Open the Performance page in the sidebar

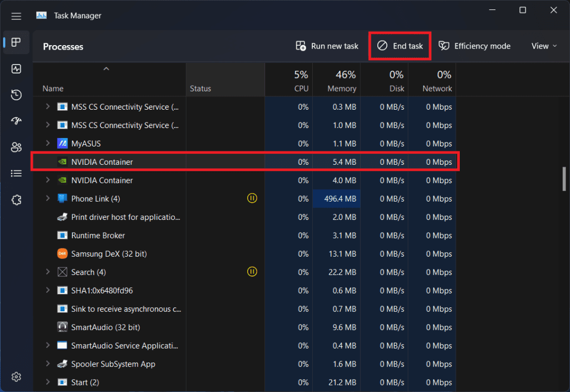point(16,68)
